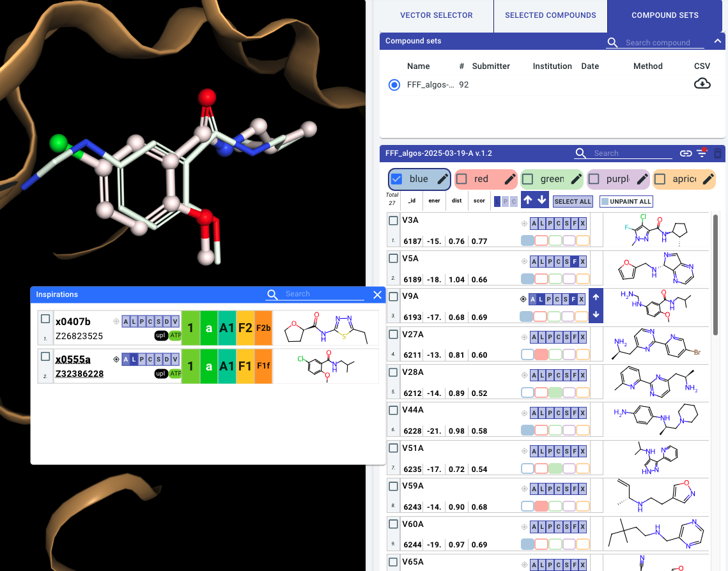Toggle the X control for compound V27A
The image size is (728, 571).
point(583,337)
